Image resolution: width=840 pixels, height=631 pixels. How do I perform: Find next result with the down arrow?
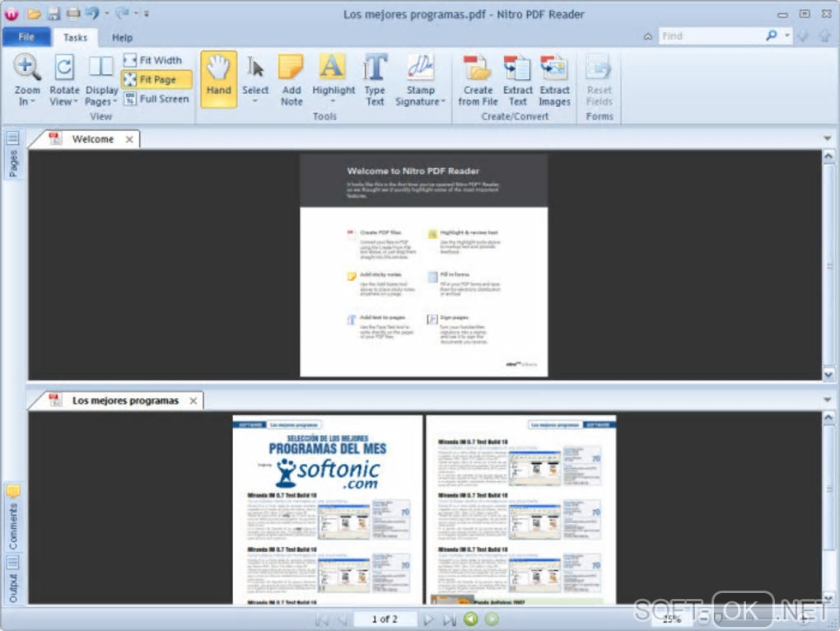[x=802, y=36]
